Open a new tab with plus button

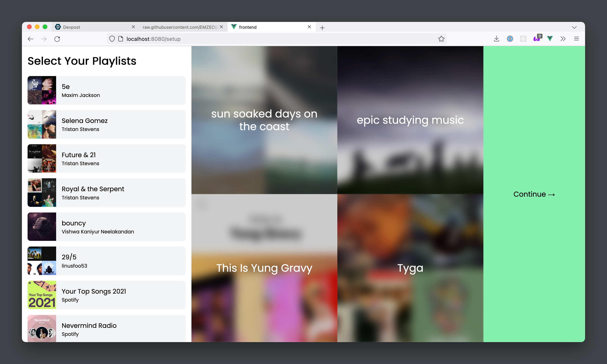coord(322,28)
